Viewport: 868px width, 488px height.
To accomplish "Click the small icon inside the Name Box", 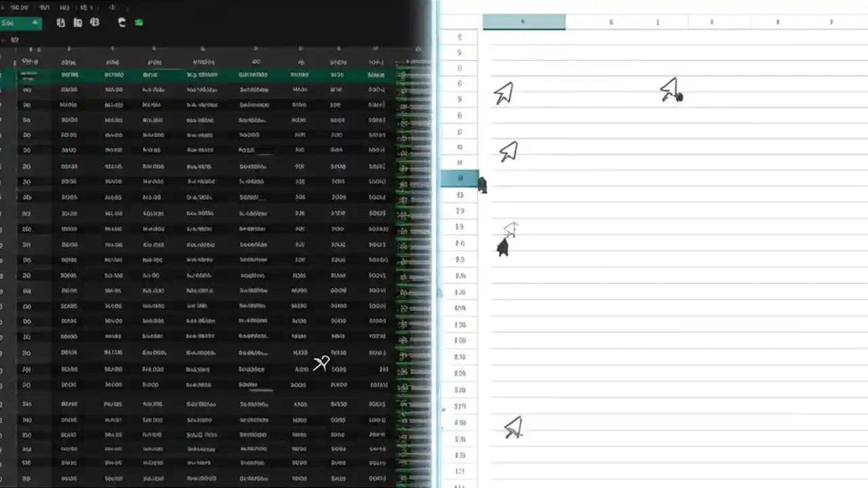I will point(35,22).
